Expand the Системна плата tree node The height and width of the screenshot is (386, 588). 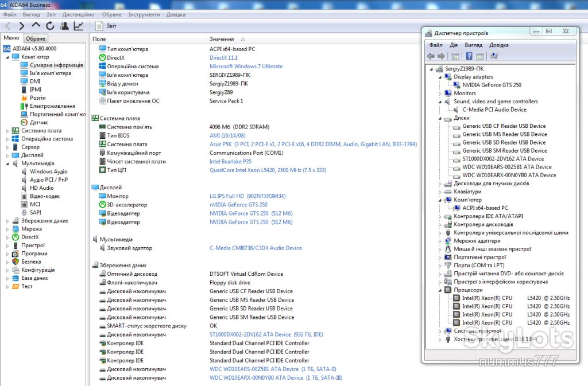pos(7,131)
